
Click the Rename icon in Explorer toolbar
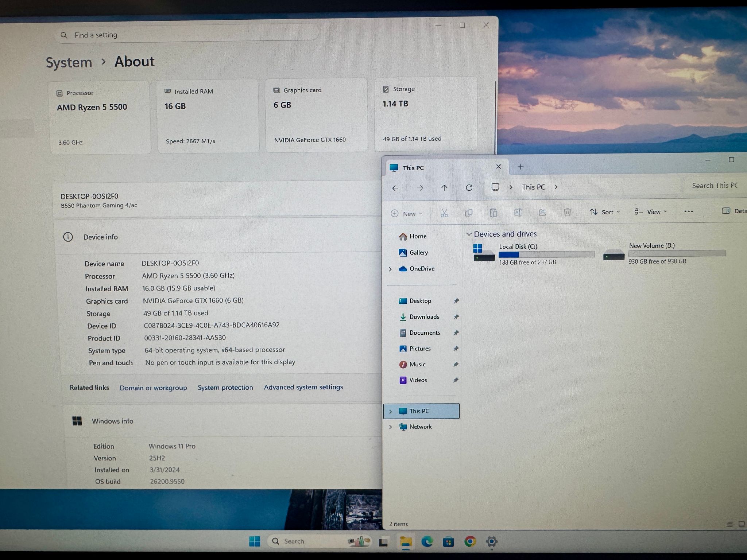tap(518, 212)
